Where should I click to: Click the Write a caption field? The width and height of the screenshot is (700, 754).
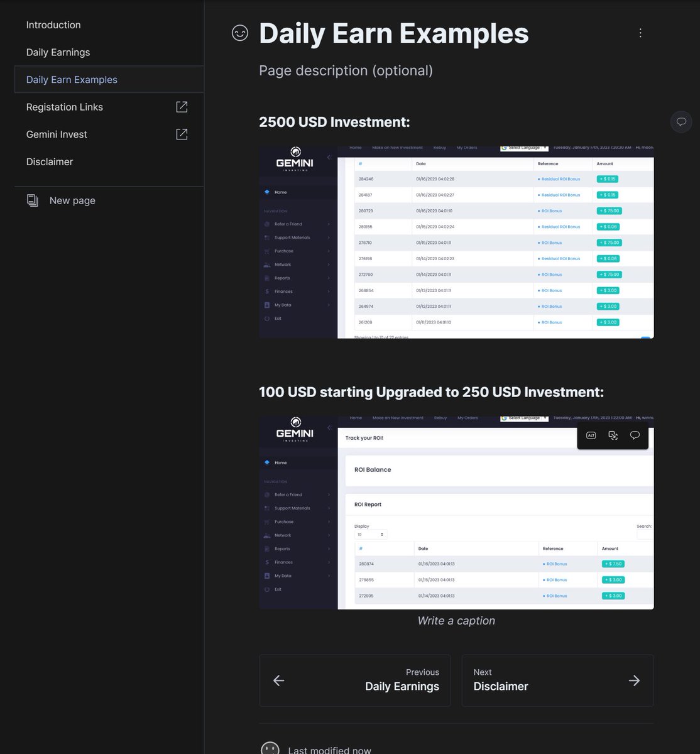click(456, 620)
